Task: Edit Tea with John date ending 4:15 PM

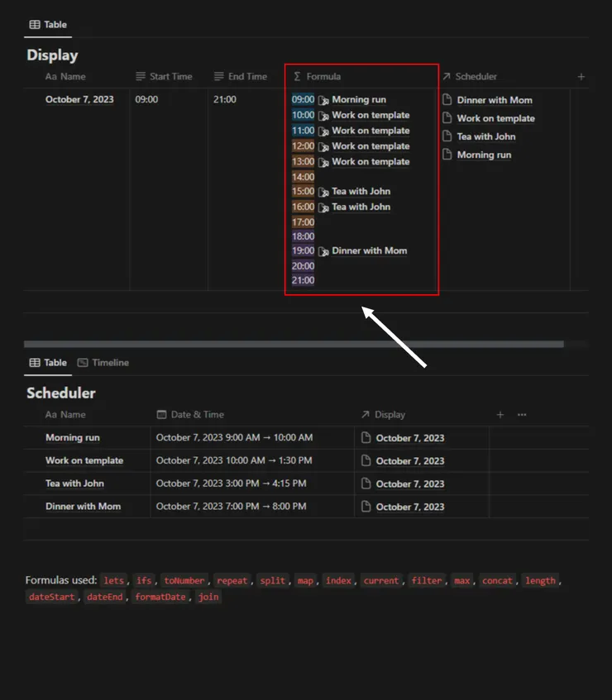Action: point(231,483)
